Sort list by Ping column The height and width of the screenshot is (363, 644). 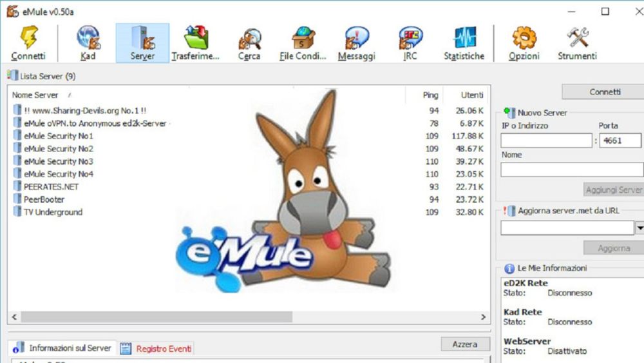point(430,95)
